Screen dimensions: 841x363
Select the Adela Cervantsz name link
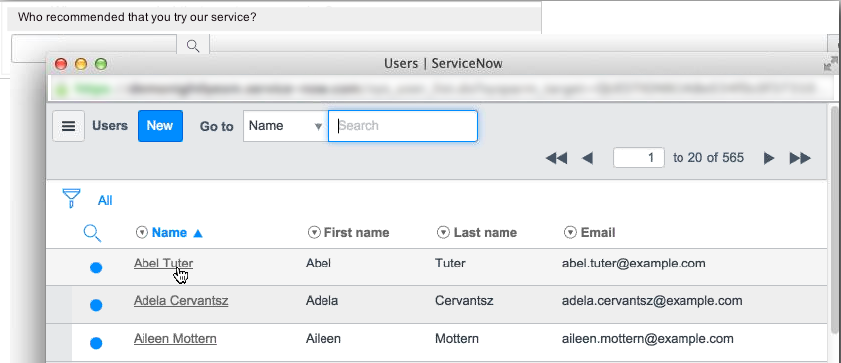(181, 301)
